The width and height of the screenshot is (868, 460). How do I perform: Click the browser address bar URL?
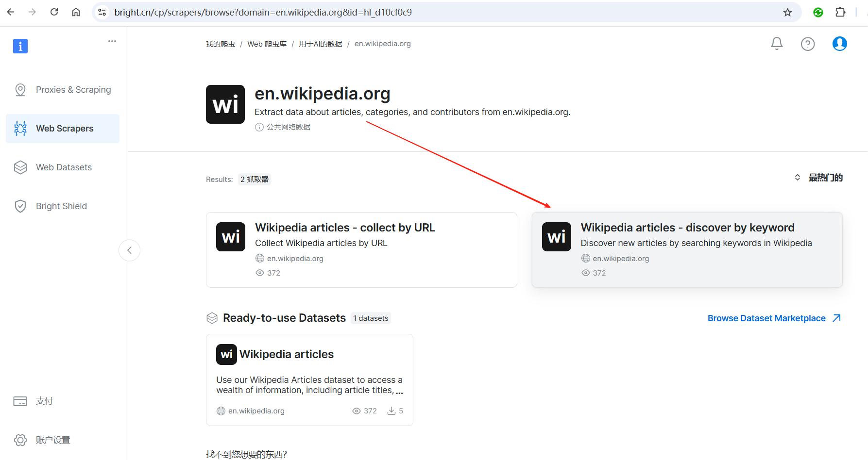click(x=262, y=12)
